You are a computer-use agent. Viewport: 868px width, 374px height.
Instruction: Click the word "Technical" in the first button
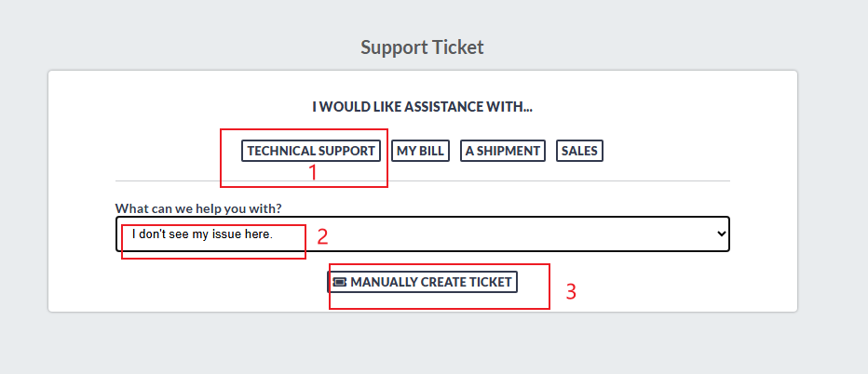point(279,151)
